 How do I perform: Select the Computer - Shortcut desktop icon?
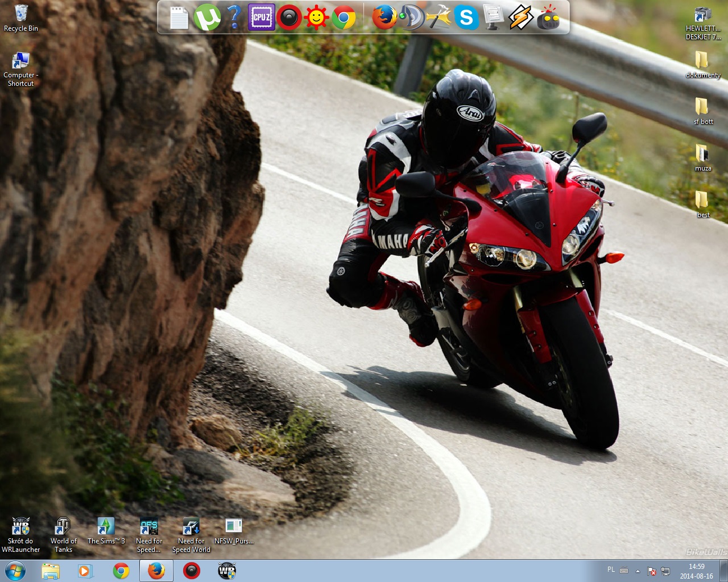pyautogui.click(x=20, y=69)
